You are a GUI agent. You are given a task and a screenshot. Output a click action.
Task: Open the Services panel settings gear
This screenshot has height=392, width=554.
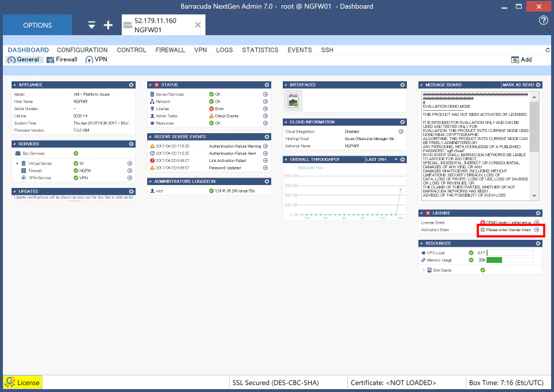132,144
